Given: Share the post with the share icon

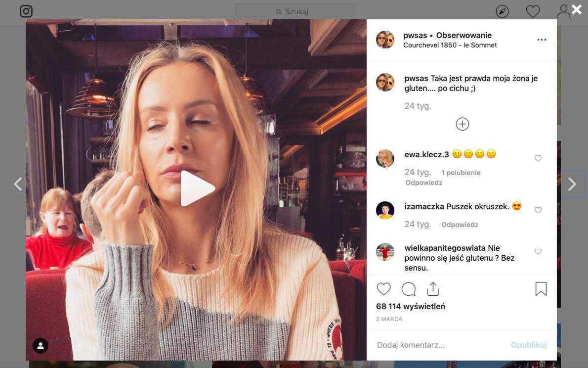Looking at the screenshot, I should point(433,289).
